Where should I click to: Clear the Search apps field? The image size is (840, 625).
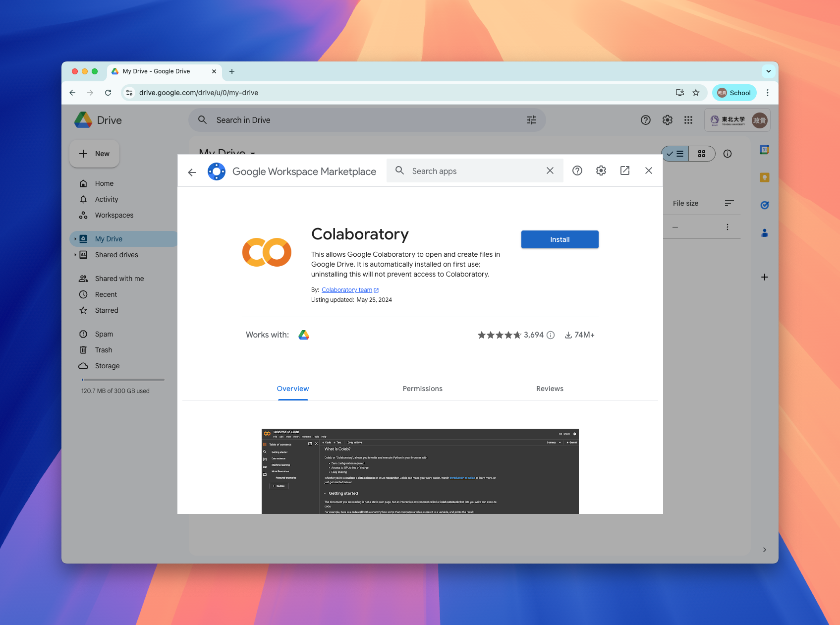coord(550,170)
